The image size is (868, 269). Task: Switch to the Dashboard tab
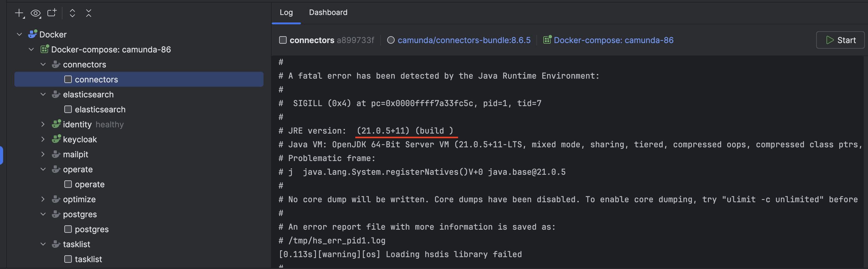click(x=328, y=12)
